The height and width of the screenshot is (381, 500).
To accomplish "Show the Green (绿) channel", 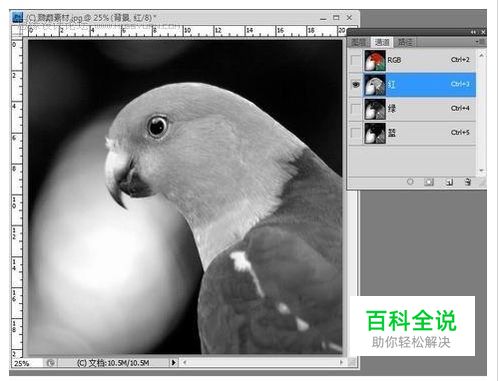I will click(x=356, y=109).
